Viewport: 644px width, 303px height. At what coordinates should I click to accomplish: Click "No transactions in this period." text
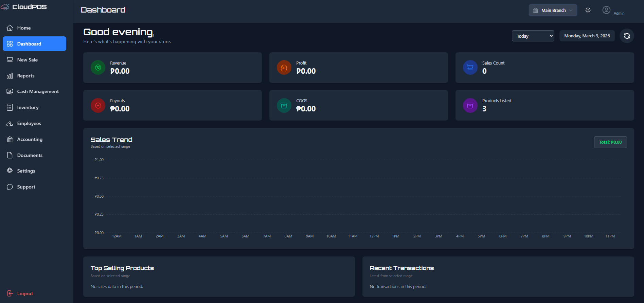click(x=398, y=287)
